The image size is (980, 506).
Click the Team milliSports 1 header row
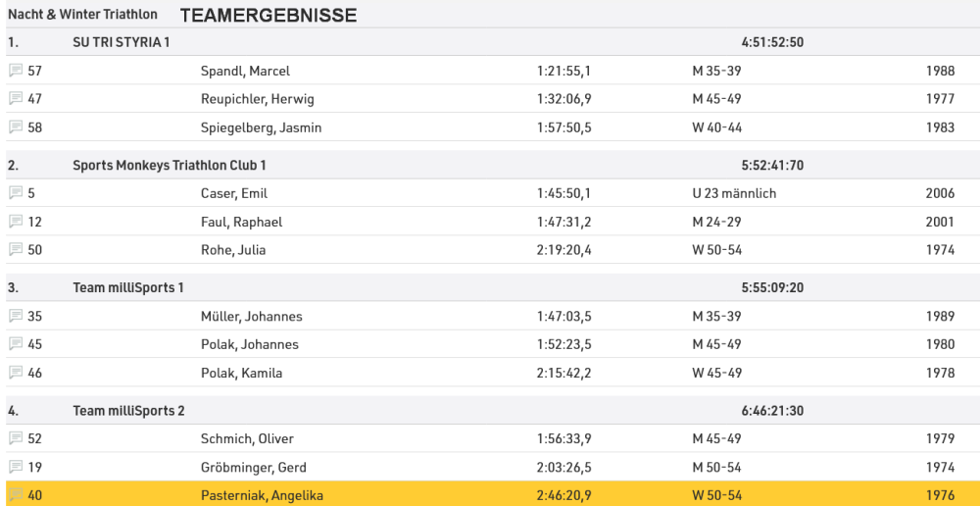128,287
